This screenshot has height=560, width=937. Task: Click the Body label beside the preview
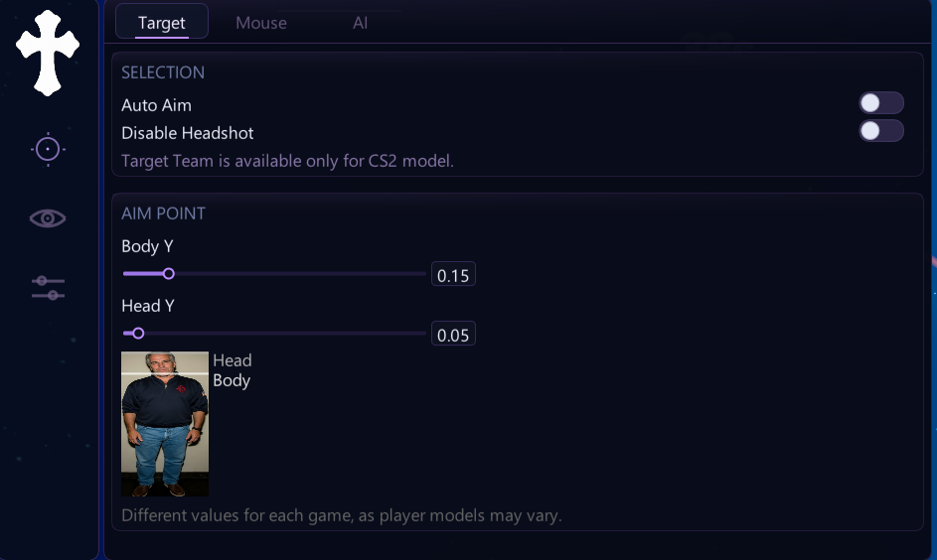(232, 380)
